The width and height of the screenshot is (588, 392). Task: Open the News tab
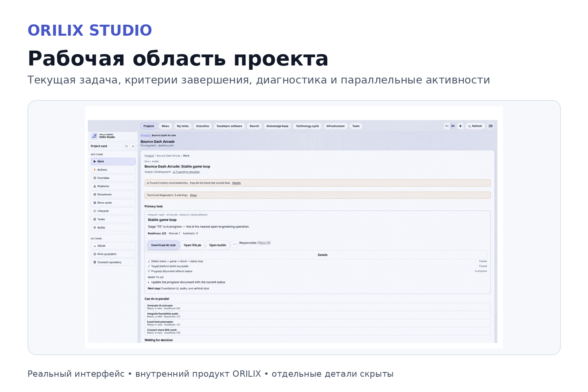coord(165,126)
